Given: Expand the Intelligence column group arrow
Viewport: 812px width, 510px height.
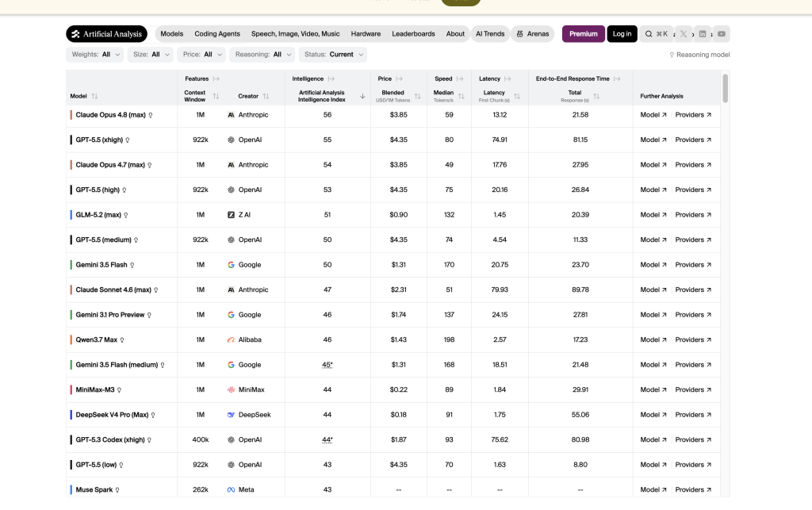Looking at the screenshot, I should click(x=331, y=79).
